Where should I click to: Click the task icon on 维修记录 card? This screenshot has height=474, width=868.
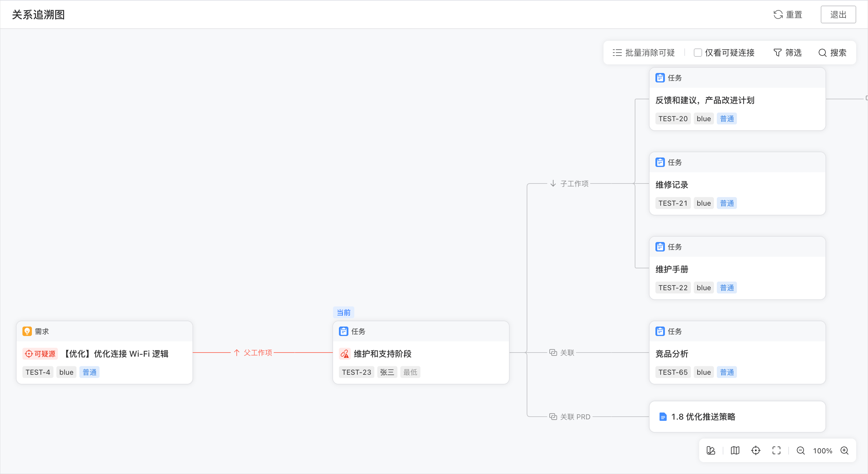click(x=660, y=162)
